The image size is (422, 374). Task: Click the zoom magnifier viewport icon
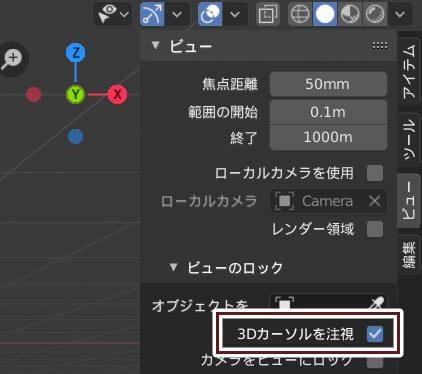(x=12, y=59)
